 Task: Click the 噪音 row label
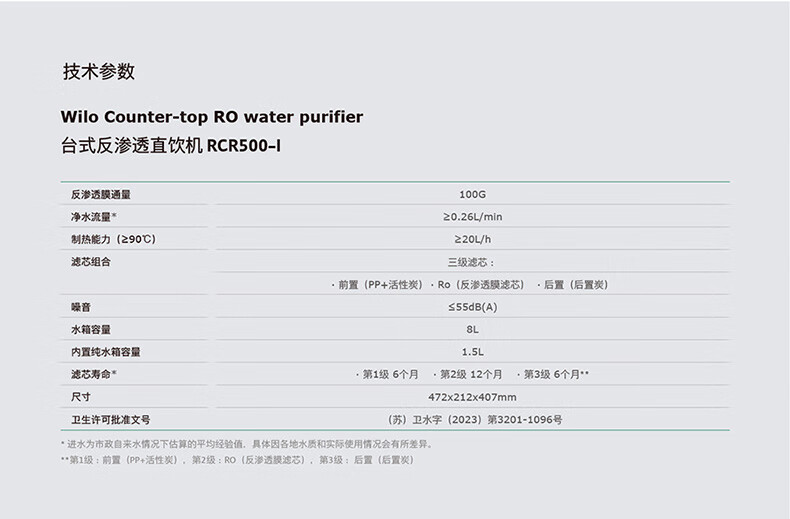coord(81,307)
